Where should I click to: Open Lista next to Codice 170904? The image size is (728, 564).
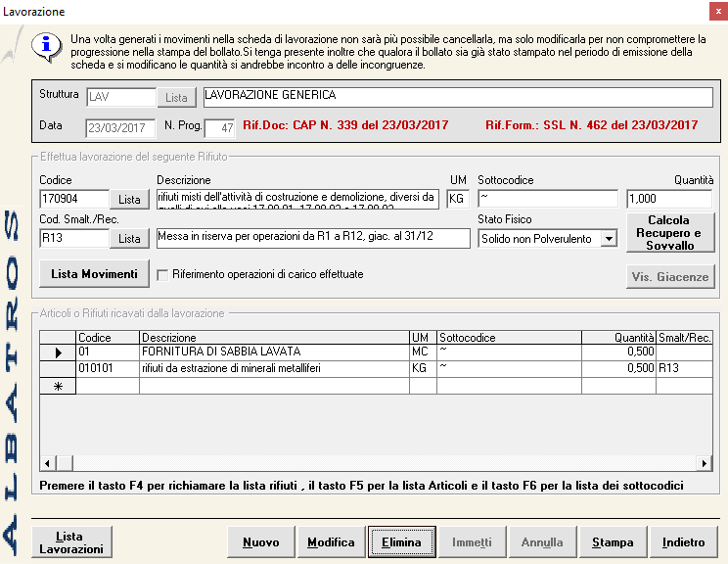click(129, 200)
